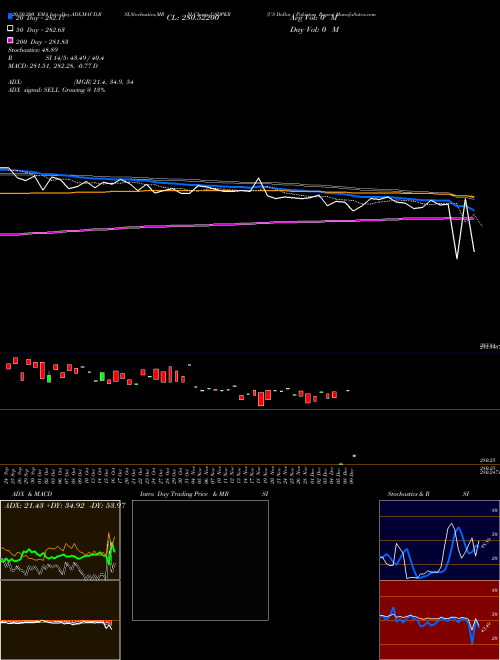Image resolution: width=500 pixels, height=660 pixels.
Task: Select the '200 Day - 281.83' legend text
Action: click(42, 41)
